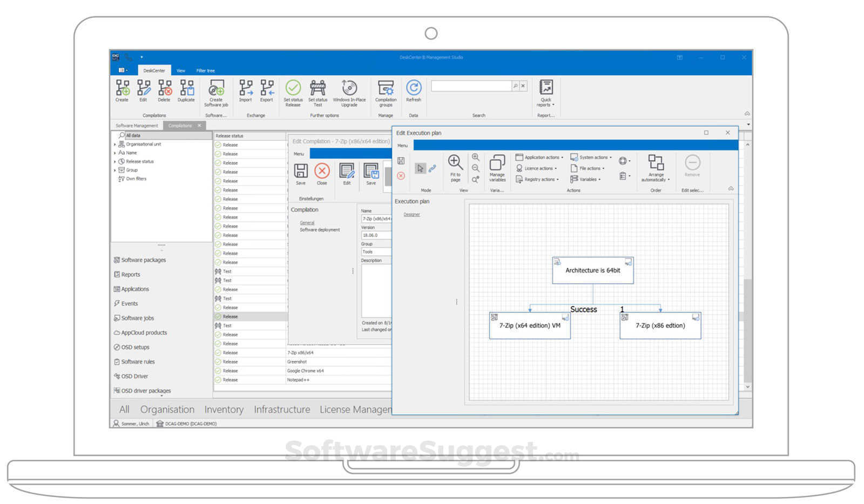This screenshot has width=864, height=504.
Task: Toggle connection drawing mode
Action: click(x=432, y=168)
